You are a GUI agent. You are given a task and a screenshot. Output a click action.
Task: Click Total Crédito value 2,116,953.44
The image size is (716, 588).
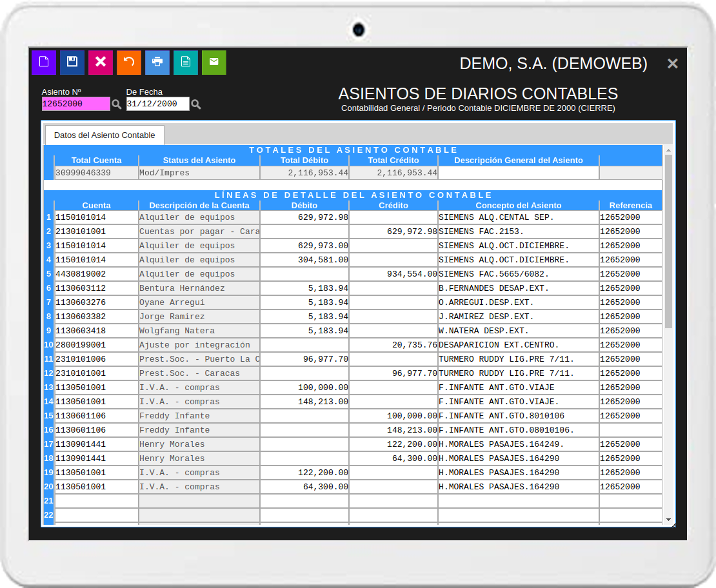click(393, 173)
